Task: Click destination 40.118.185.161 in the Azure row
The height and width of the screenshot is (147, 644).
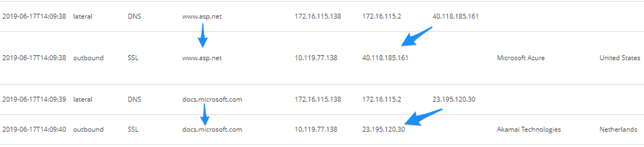Action: point(385,58)
